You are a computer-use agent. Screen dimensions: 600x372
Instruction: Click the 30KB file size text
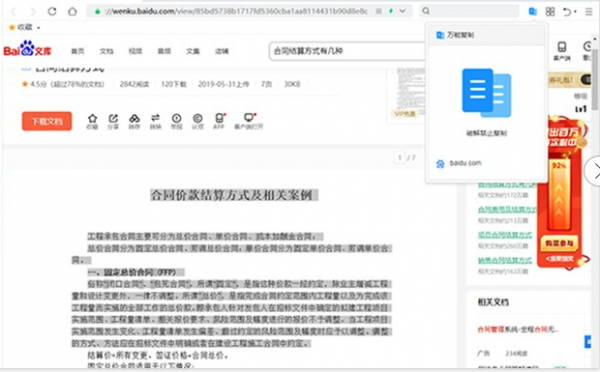[x=292, y=84]
